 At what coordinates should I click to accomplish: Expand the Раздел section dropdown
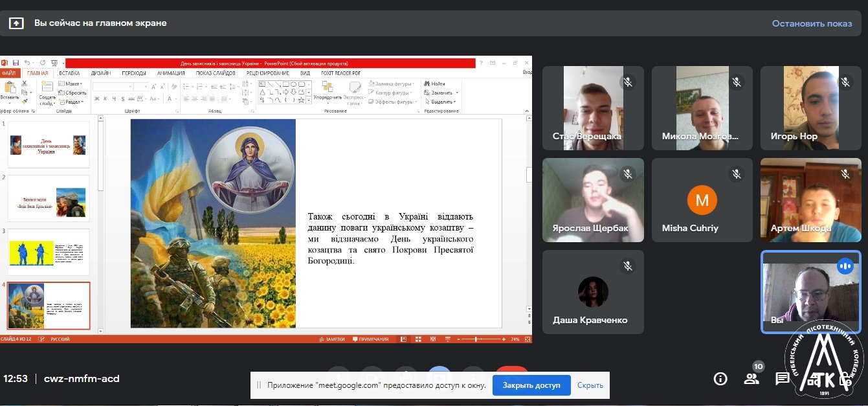71,102
